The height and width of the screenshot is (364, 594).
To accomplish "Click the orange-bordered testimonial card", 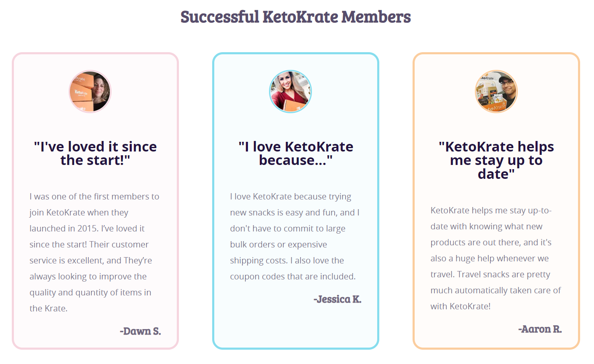I will click(x=496, y=201).
